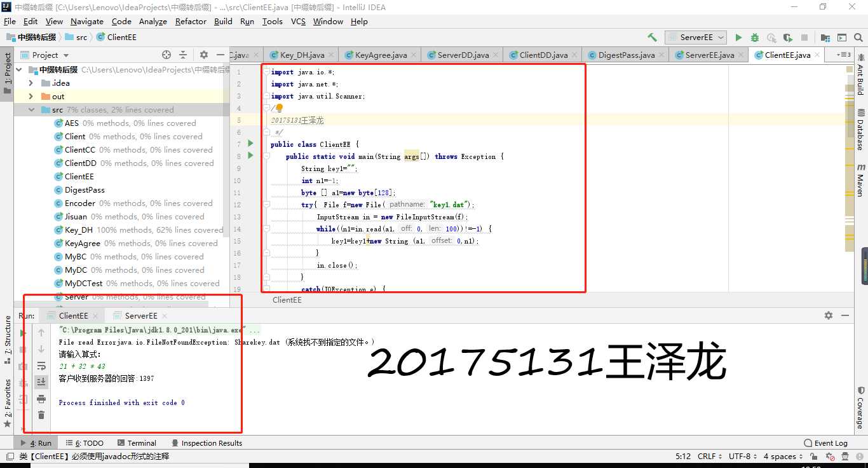Click the down-the-stack-trace arrow in console
Viewport: 868px width, 468px height.
pos(41,349)
